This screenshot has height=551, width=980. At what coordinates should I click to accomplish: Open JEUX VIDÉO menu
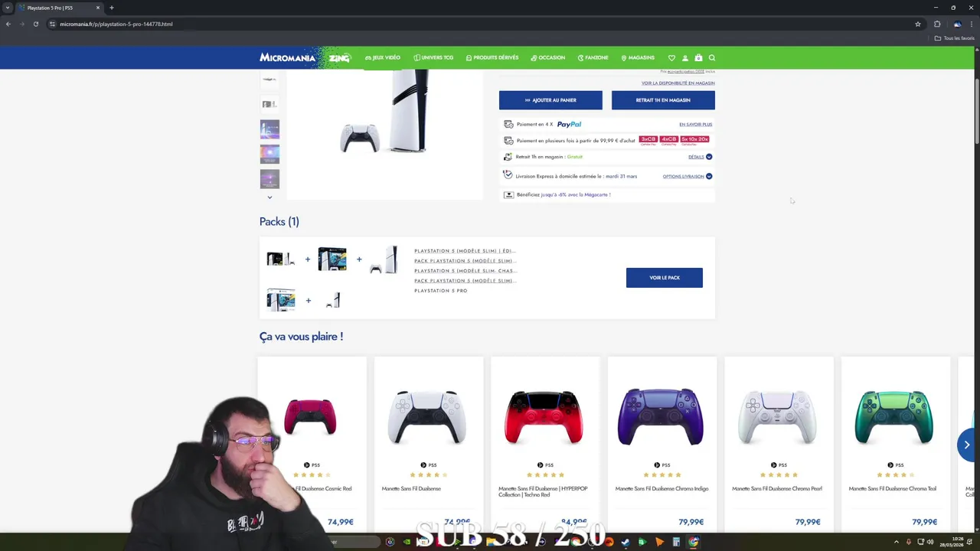tap(383, 58)
